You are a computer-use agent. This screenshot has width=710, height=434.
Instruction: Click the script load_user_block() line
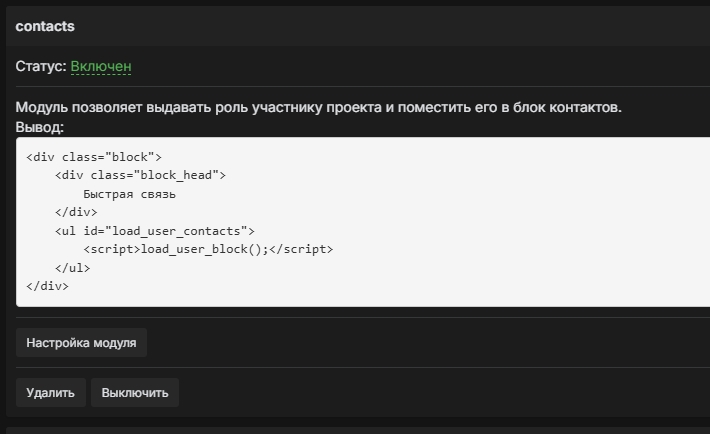208,249
